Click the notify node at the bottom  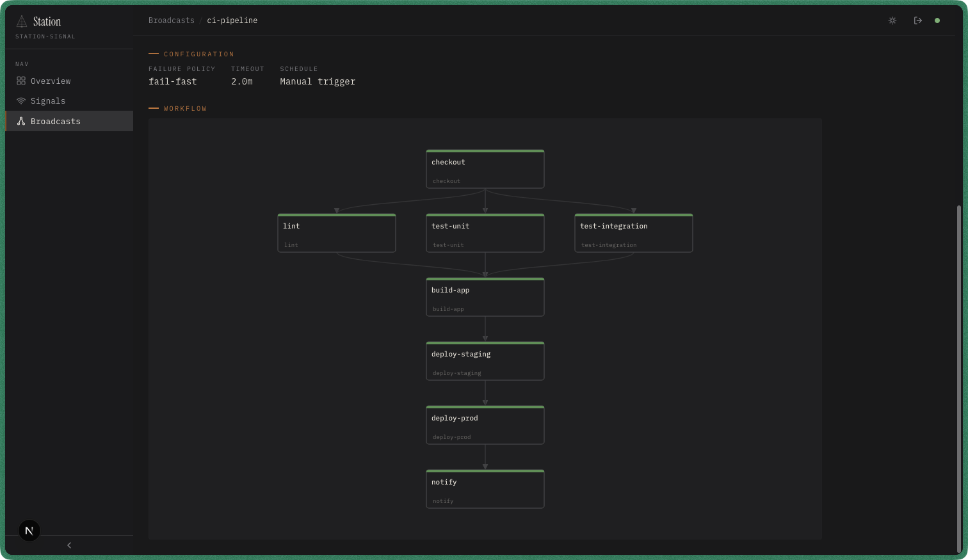tap(485, 489)
